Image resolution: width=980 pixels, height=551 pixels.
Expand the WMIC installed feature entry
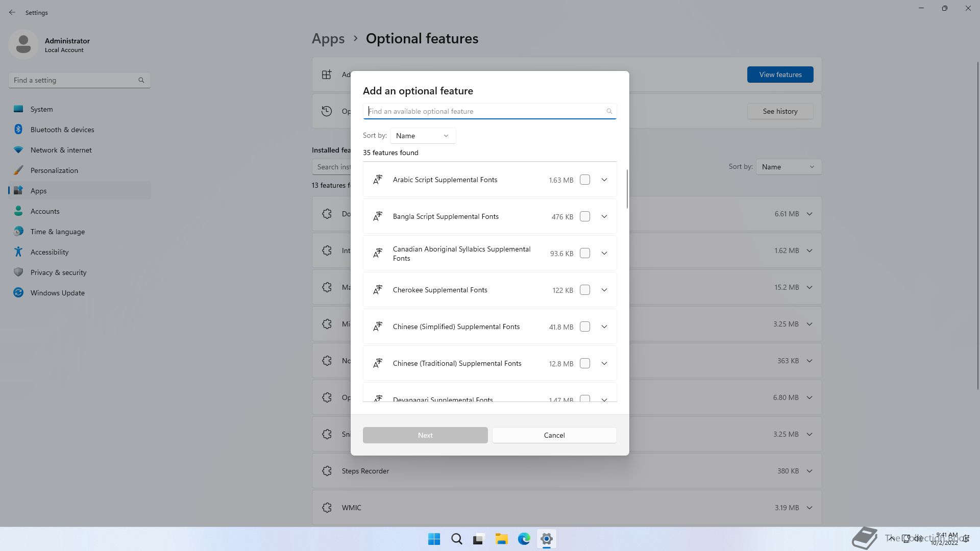coord(810,508)
